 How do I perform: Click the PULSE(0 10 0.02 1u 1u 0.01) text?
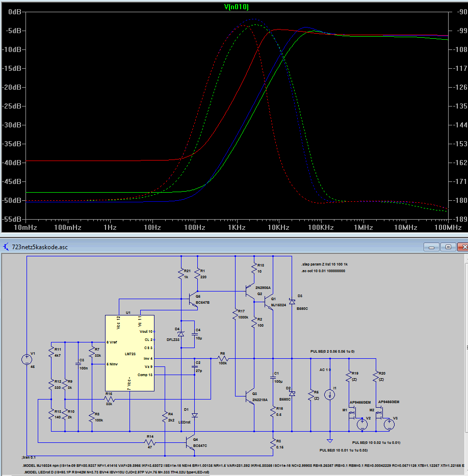point(376,442)
